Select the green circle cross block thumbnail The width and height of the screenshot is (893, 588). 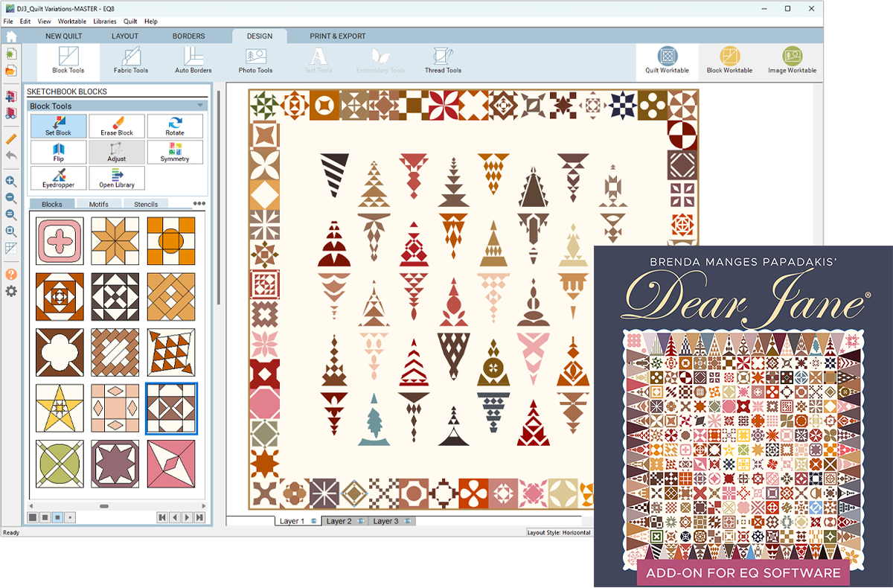tap(60, 464)
